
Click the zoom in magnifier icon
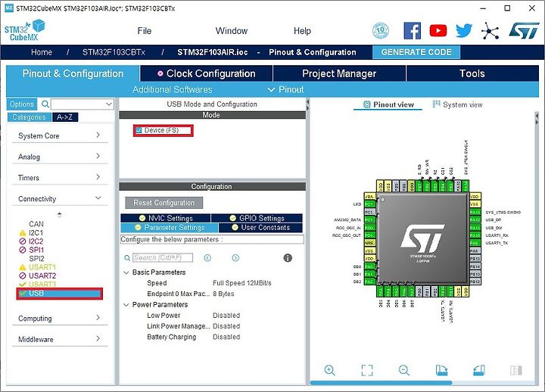coord(329,370)
